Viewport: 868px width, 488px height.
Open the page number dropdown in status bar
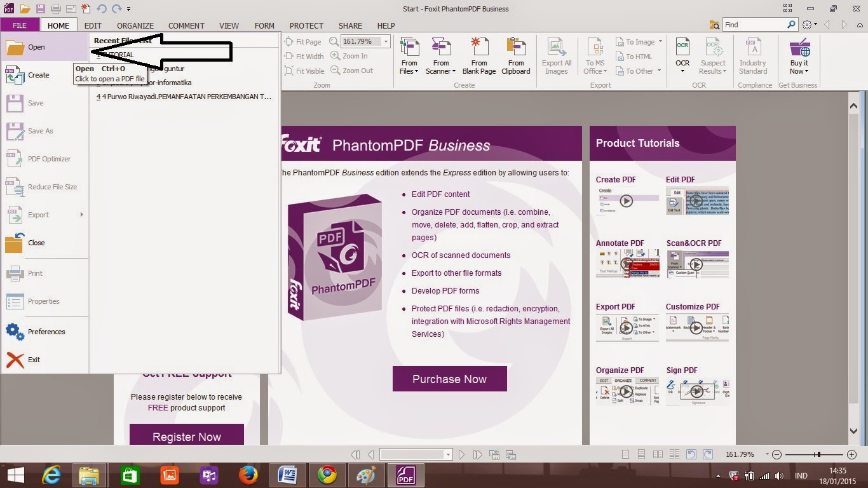448,454
